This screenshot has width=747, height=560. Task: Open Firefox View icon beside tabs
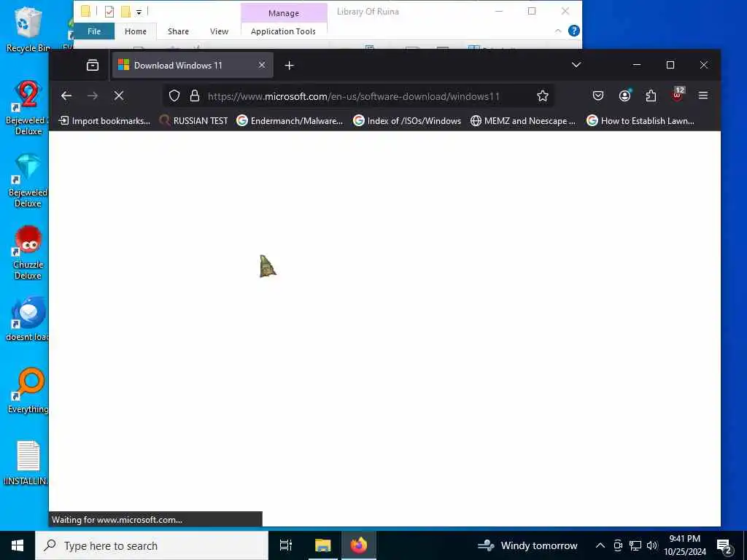tap(93, 65)
